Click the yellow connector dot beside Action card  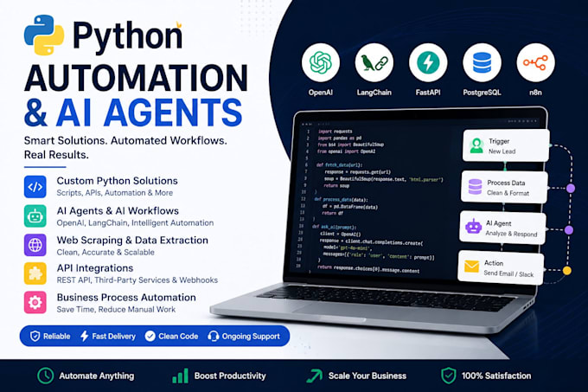(567, 271)
